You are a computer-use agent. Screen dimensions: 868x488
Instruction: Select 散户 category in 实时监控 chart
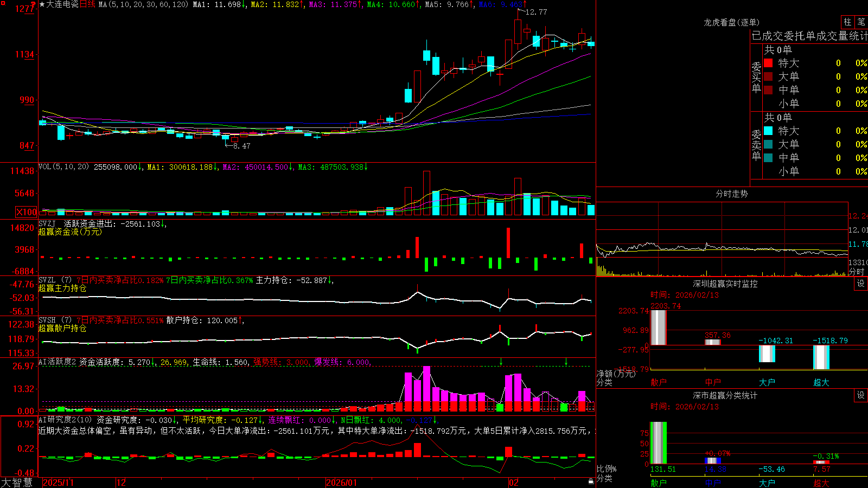pyautogui.click(x=659, y=382)
